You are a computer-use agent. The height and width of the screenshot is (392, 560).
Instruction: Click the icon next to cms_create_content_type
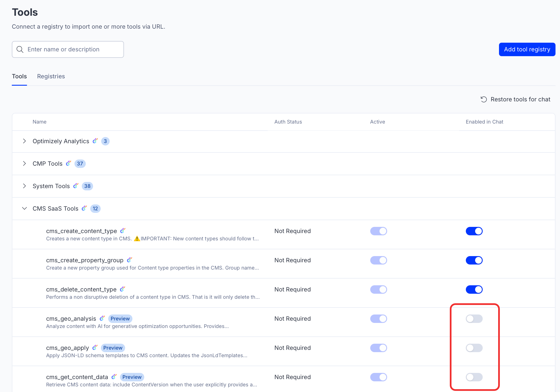[123, 231]
